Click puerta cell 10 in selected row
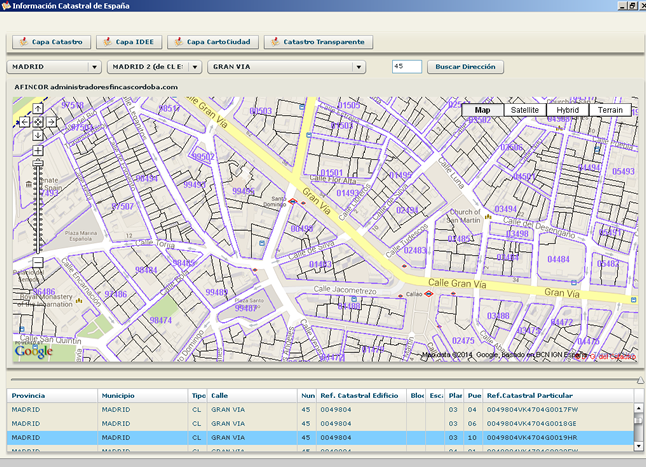This screenshot has width=646, height=467. (473, 438)
